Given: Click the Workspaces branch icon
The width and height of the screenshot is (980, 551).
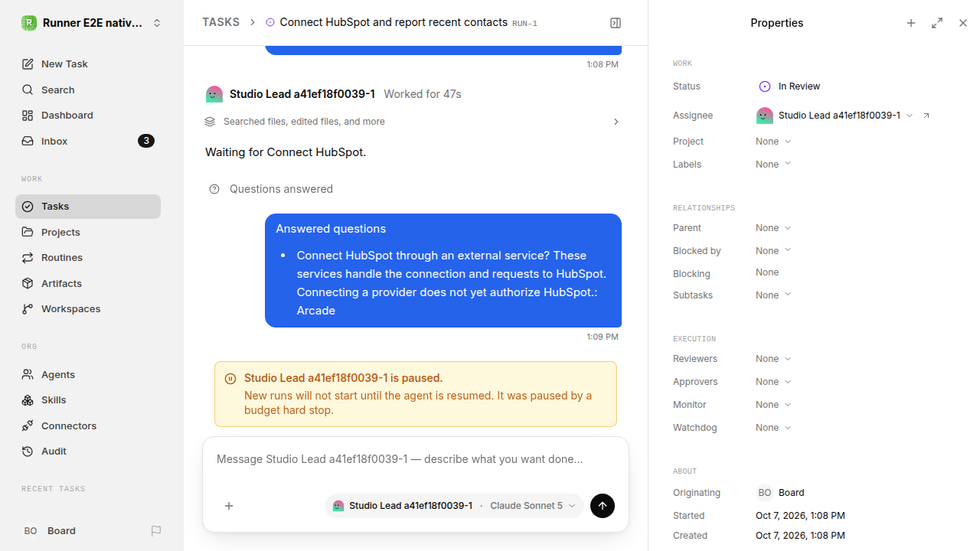Looking at the screenshot, I should (x=28, y=308).
